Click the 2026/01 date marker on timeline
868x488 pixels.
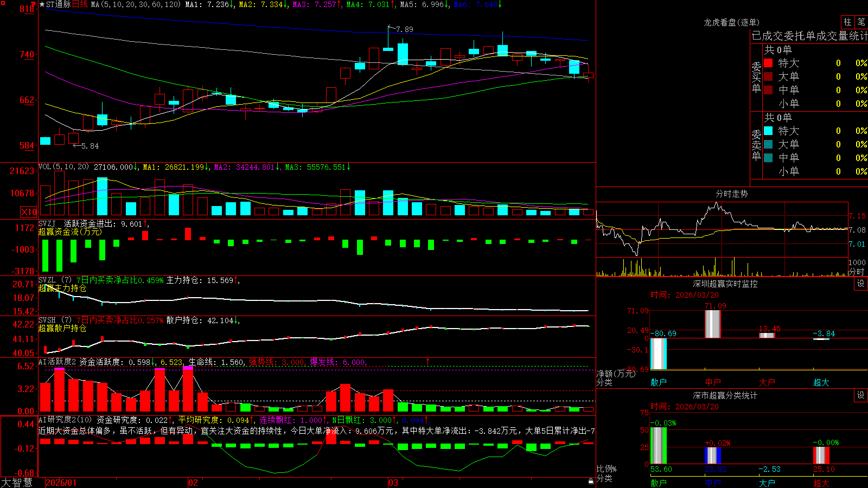pos(61,483)
